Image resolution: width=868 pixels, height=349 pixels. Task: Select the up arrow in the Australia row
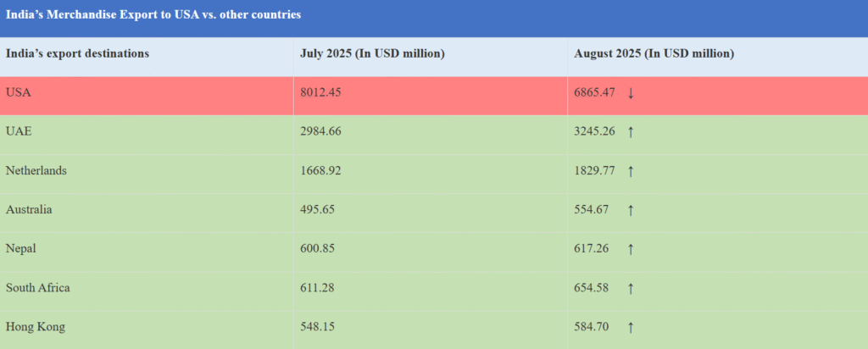pyautogui.click(x=631, y=209)
